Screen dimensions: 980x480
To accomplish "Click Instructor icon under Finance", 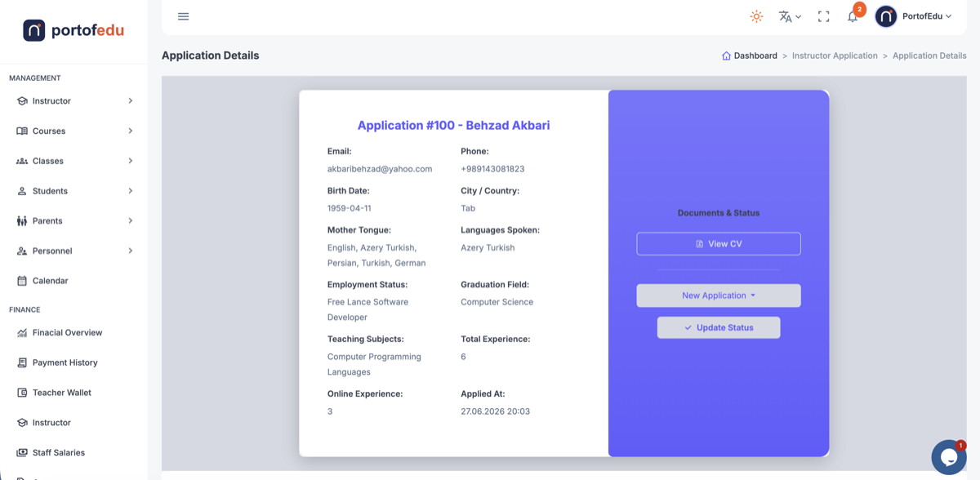I will (22, 423).
